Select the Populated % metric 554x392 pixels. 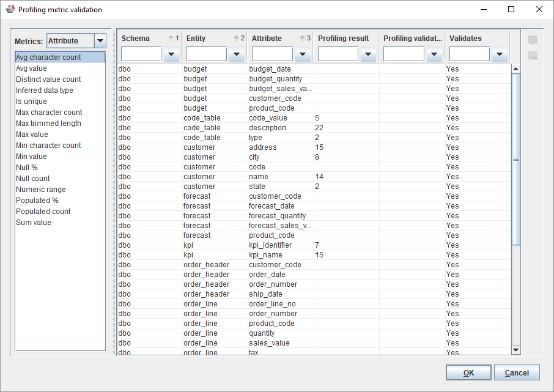coord(60,200)
